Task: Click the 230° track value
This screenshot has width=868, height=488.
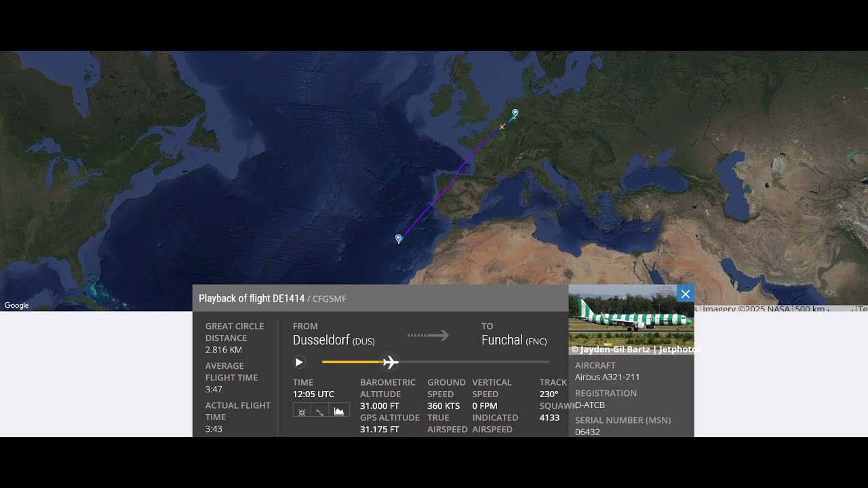Action: click(x=549, y=394)
